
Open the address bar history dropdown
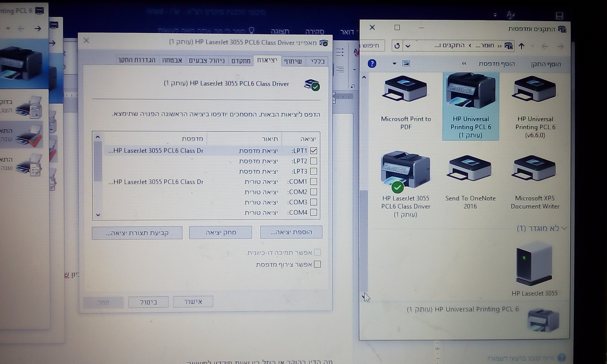tap(408, 46)
